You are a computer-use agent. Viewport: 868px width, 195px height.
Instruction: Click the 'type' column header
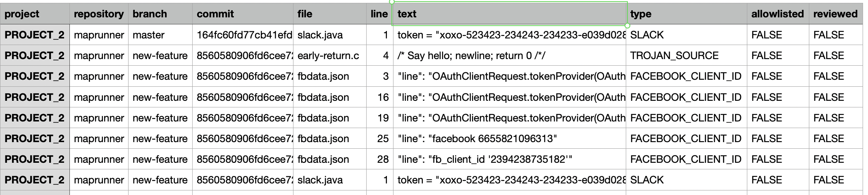tap(686, 14)
